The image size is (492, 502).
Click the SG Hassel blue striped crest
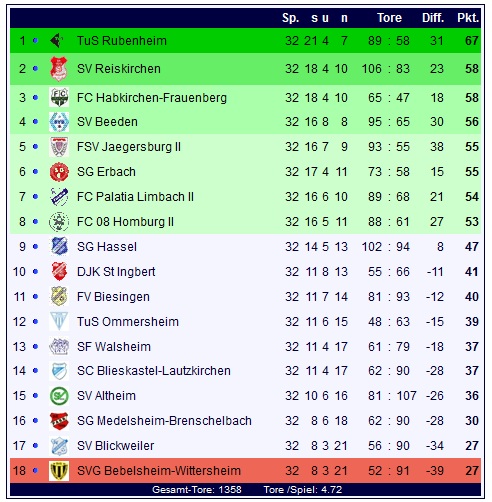click(x=59, y=246)
